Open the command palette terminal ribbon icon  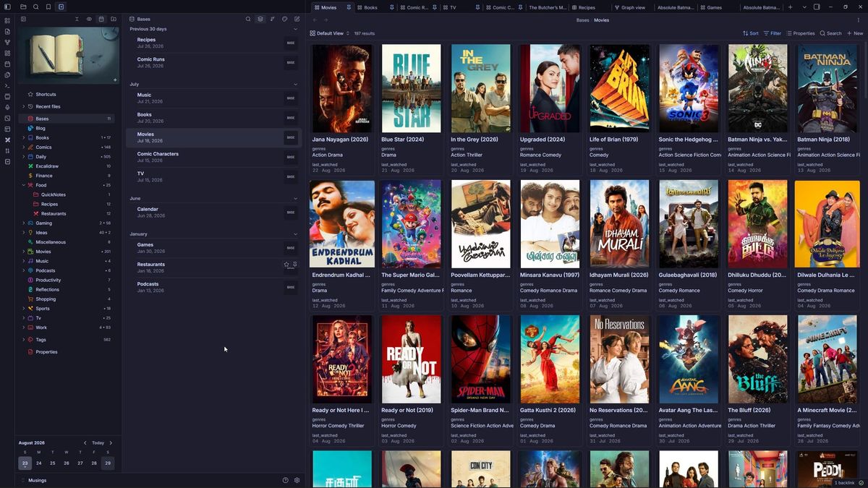tap(7, 85)
